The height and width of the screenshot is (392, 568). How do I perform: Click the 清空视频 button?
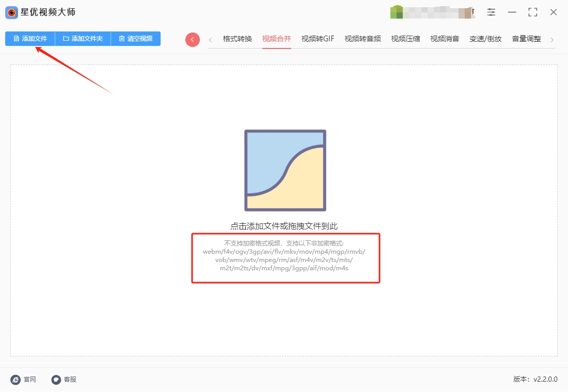[135, 39]
